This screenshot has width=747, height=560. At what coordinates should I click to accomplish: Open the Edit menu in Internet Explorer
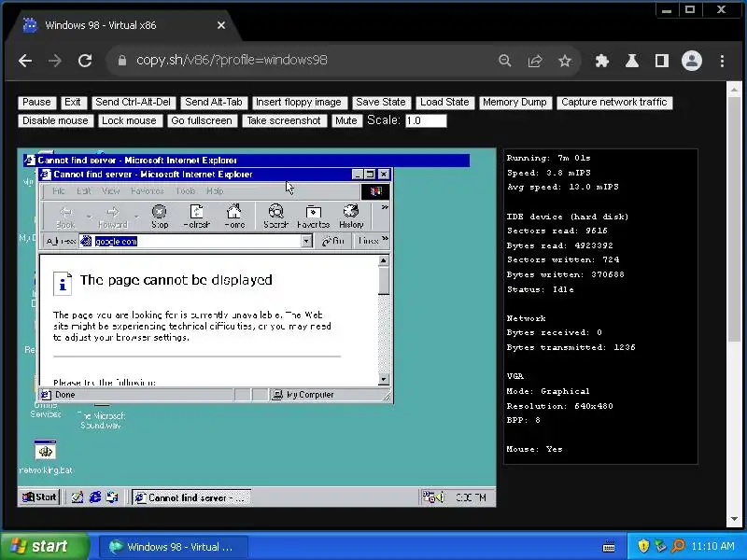click(84, 191)
